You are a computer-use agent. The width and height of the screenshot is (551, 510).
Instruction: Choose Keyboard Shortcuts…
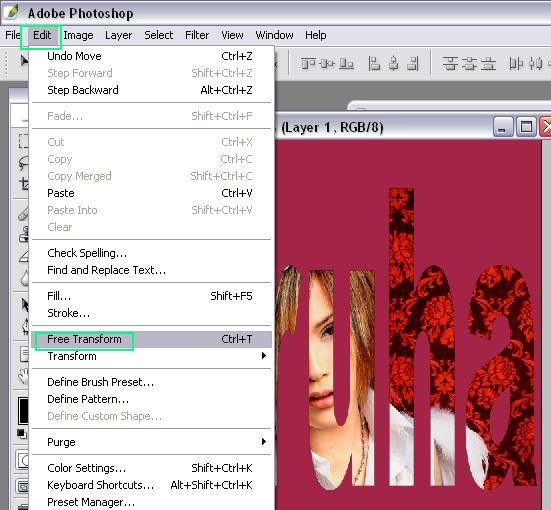[151, 485]
